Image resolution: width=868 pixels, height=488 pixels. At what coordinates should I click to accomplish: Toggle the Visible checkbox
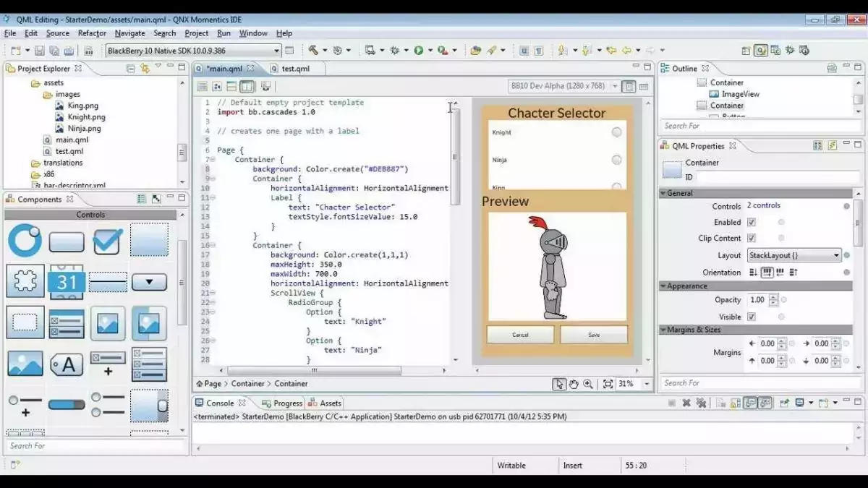coord(751,317)
